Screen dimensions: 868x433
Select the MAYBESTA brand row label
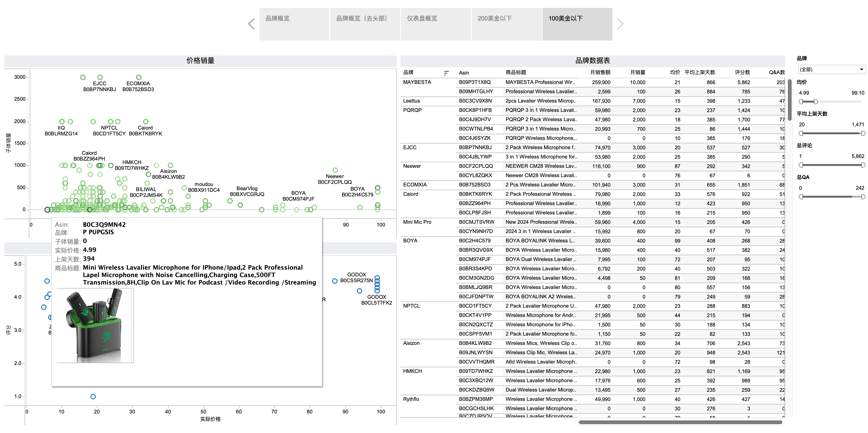(x=417, y=82)
